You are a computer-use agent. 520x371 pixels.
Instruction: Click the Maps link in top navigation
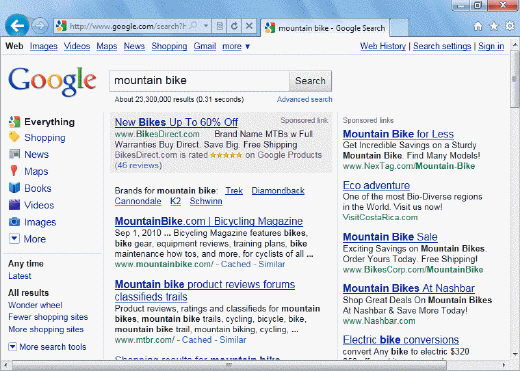pyautogui.click(x=107, y=46)
